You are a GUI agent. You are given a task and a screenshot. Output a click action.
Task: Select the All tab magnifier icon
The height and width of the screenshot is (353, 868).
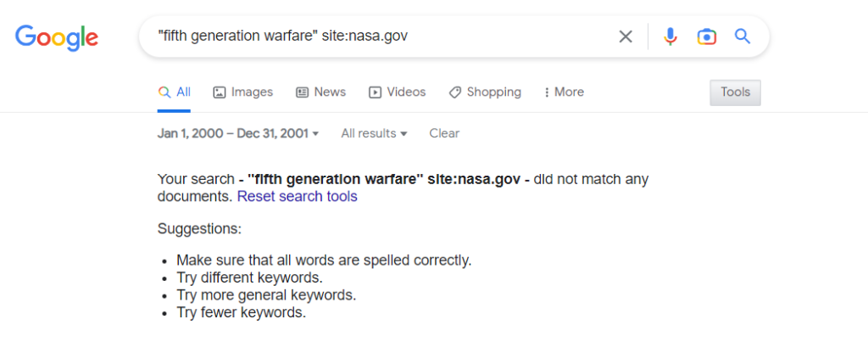tap(164, 92)
